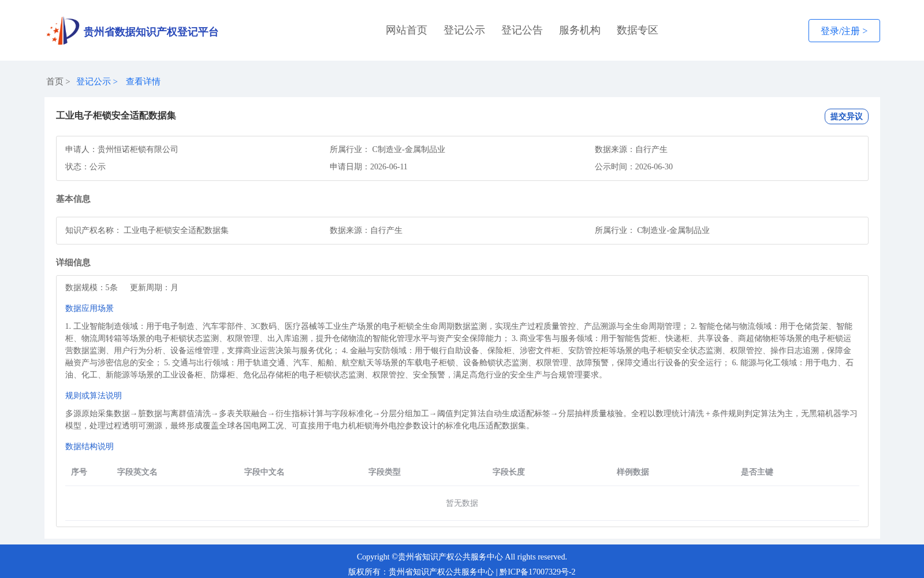
Task: Click the 数据应用场景 heading
Action: (90, 308)
